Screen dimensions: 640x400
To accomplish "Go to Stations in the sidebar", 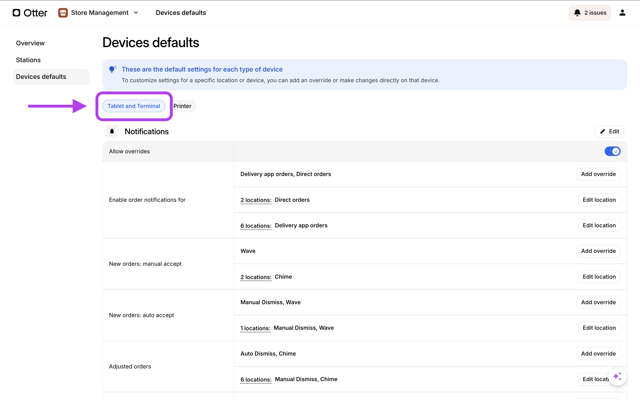I will (x=28, y=60).
